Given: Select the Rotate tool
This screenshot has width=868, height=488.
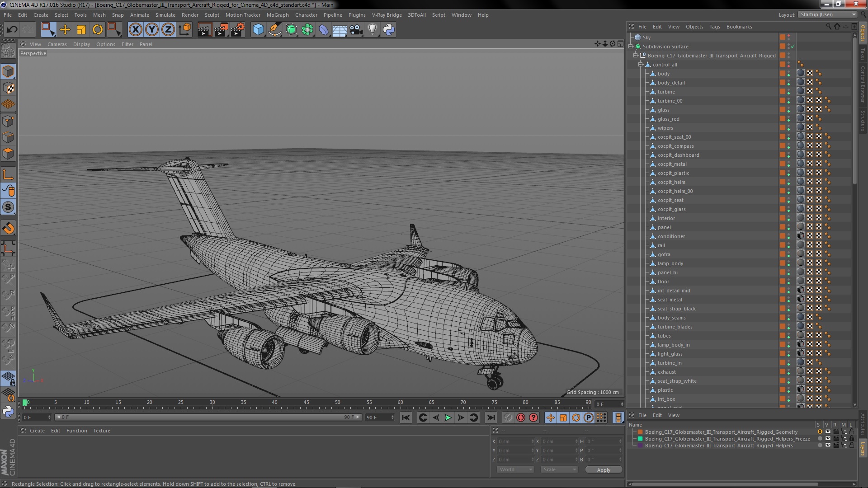Looking at the screenshot, I should pyautogui.click(x=98, y=30).
